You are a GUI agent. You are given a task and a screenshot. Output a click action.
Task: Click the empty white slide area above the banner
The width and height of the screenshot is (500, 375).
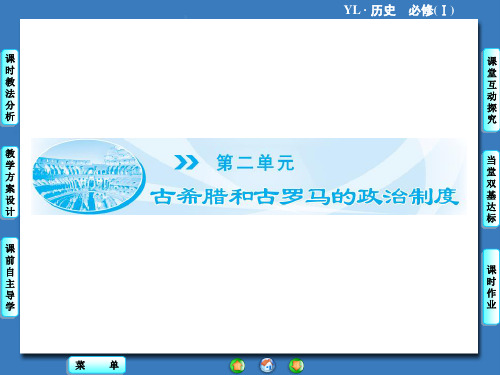[x=249, y=78]
